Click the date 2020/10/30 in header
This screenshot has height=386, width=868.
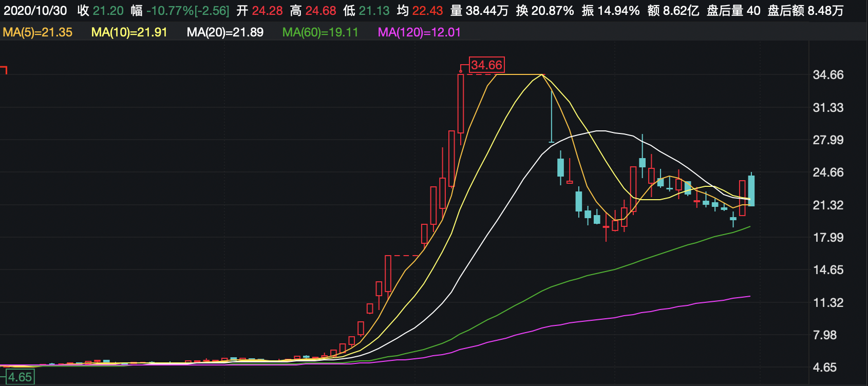tap(35, 11)
